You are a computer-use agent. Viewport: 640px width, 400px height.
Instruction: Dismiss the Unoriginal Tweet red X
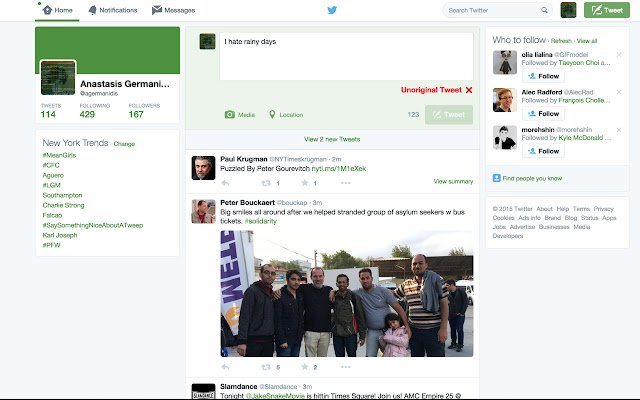pyautogui.click(x=469, y=90)
